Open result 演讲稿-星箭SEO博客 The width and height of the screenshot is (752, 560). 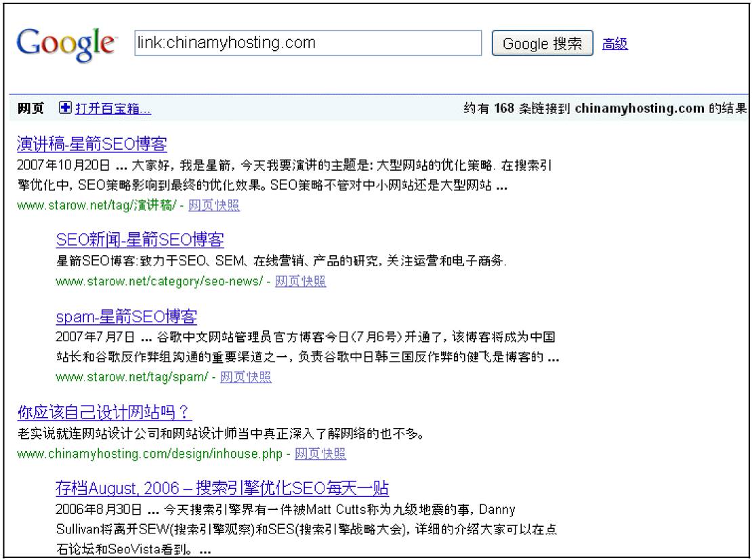[92, 144]
